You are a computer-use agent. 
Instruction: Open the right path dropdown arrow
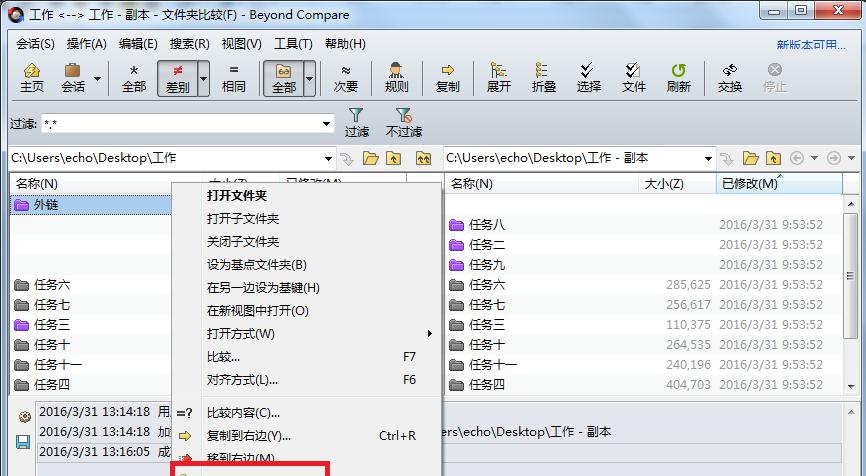[x=709, y=159]
